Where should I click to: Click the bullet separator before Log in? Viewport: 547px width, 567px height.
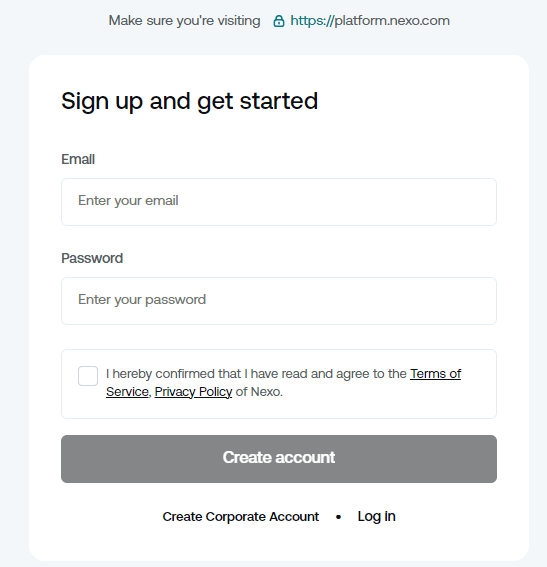[x=338, y=517]
